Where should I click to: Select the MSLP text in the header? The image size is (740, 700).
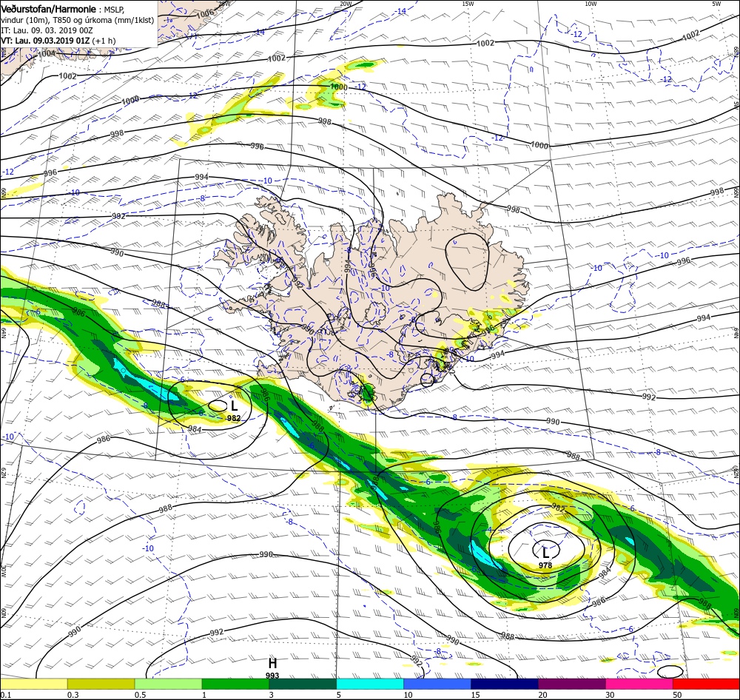(114, 9)
